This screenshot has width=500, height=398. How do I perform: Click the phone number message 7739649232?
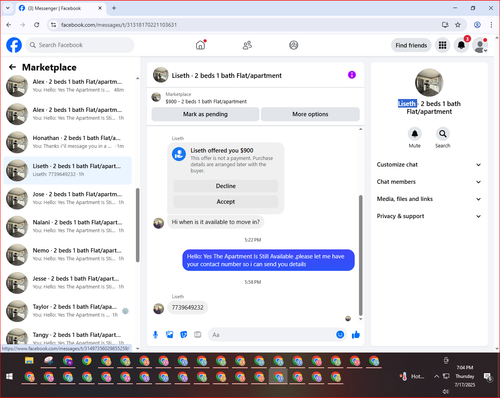tap(187, 307)
